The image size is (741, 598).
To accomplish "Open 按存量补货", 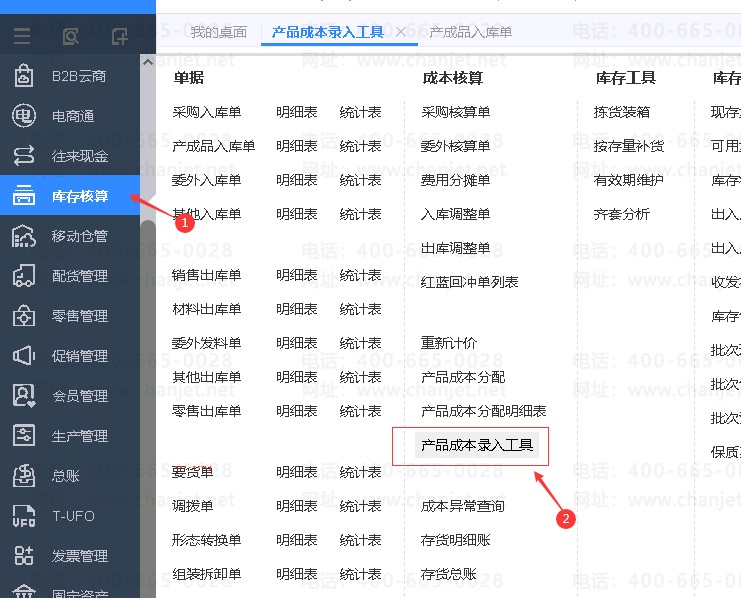I will [x=629, y=146].
